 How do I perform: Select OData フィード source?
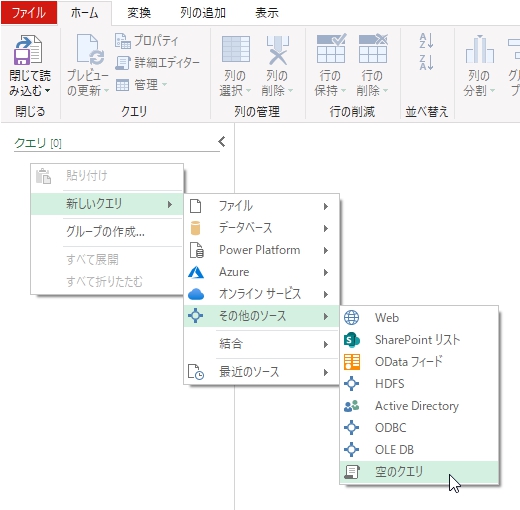419,362
